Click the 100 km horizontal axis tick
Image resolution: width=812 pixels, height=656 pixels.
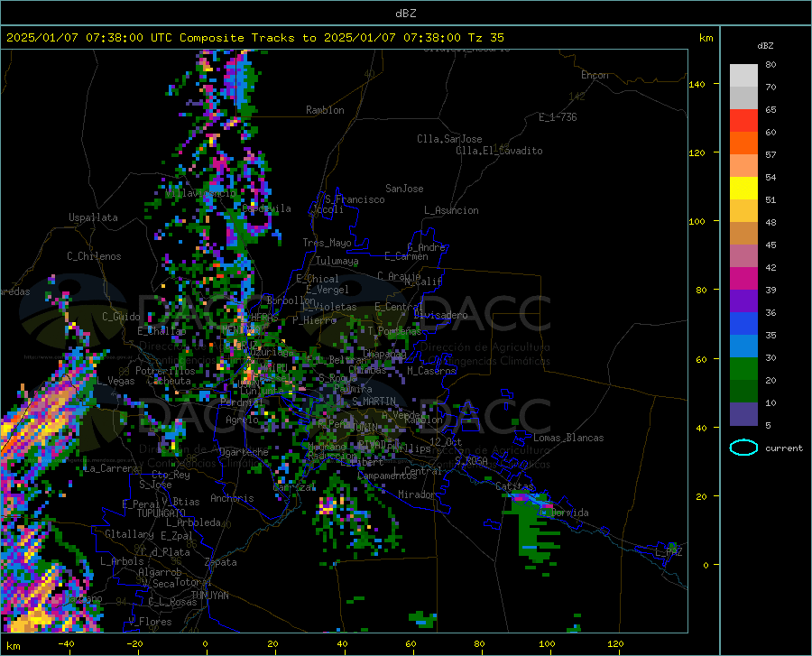pyautogui.click(x=547, y=644)
